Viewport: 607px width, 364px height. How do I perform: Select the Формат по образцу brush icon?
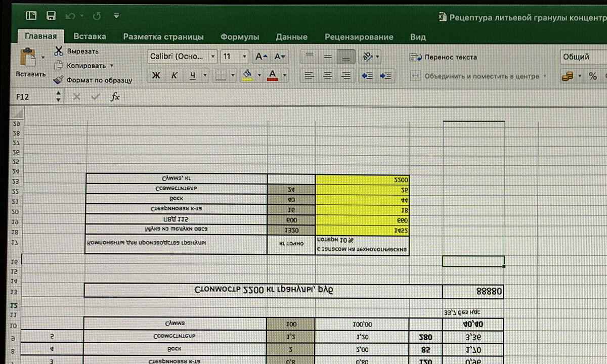point(60,80)
